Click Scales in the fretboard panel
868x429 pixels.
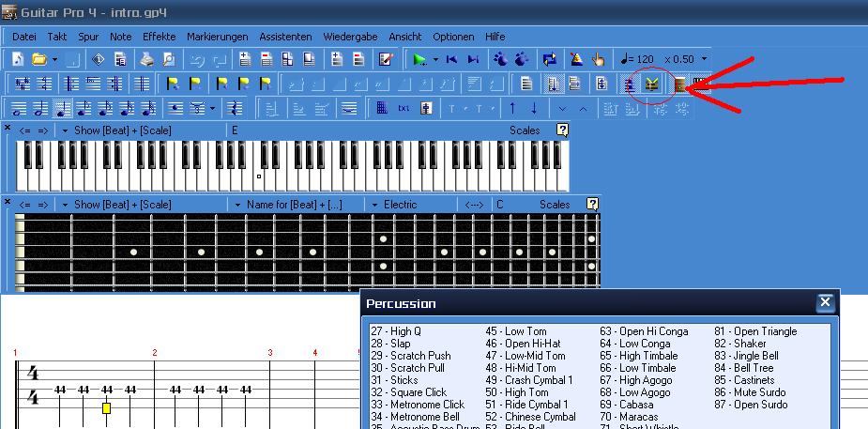pyautogui.click(x=555, y=205)
